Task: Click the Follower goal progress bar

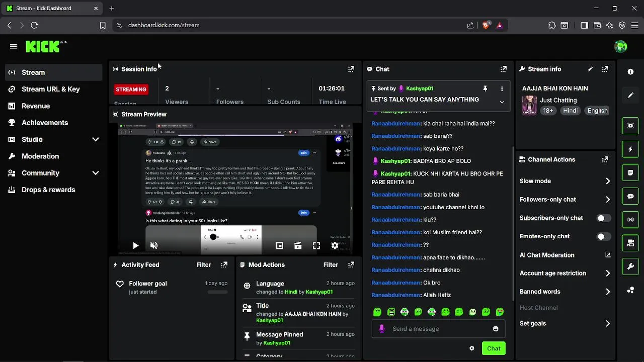Action: point(217,292)
